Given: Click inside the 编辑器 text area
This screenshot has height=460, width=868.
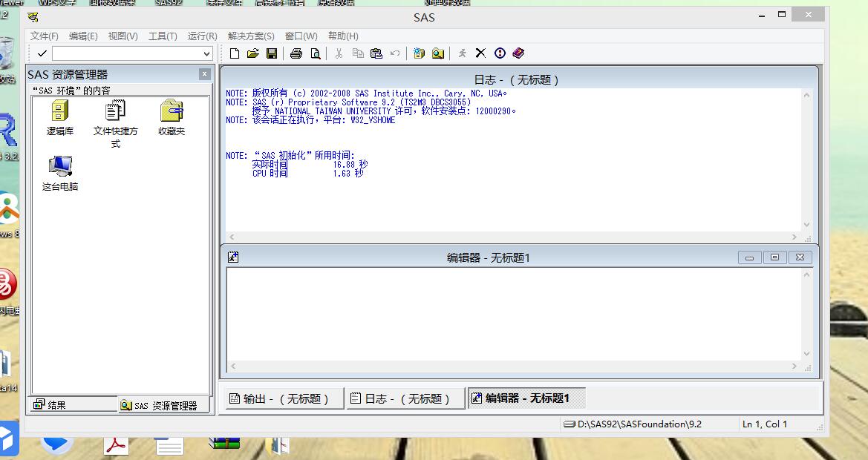Looking at the screenshot, I should [512, 312].
